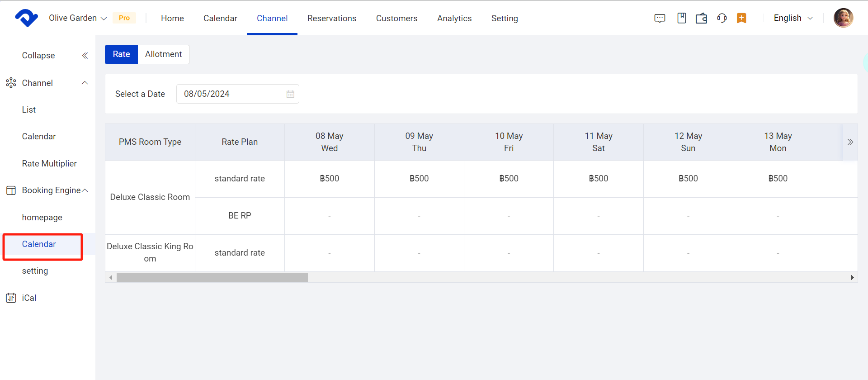This screenshot has width=868, height=380.
Task: Collapse the Channel sidebar section
Action: point(85,83)
